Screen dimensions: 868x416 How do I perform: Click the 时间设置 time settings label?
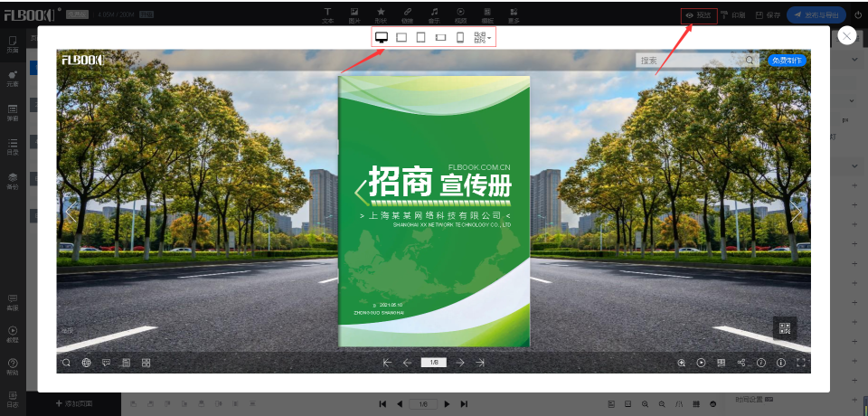749,400
